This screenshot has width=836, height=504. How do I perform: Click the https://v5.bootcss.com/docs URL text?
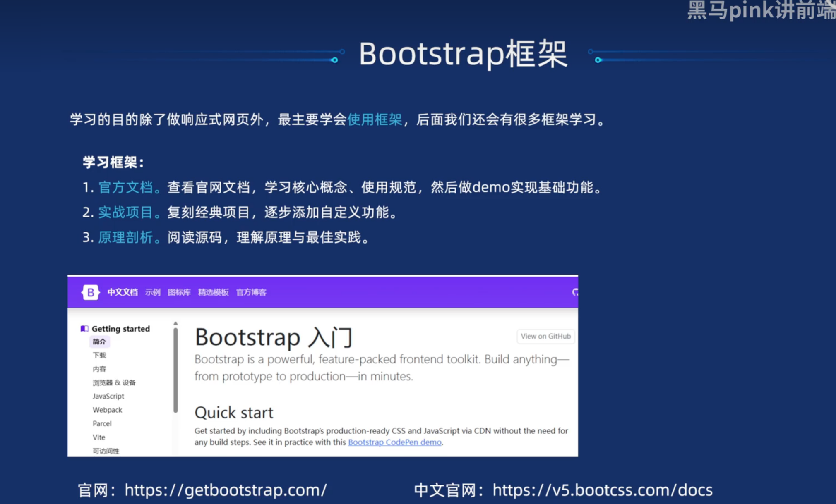(603, 490)
